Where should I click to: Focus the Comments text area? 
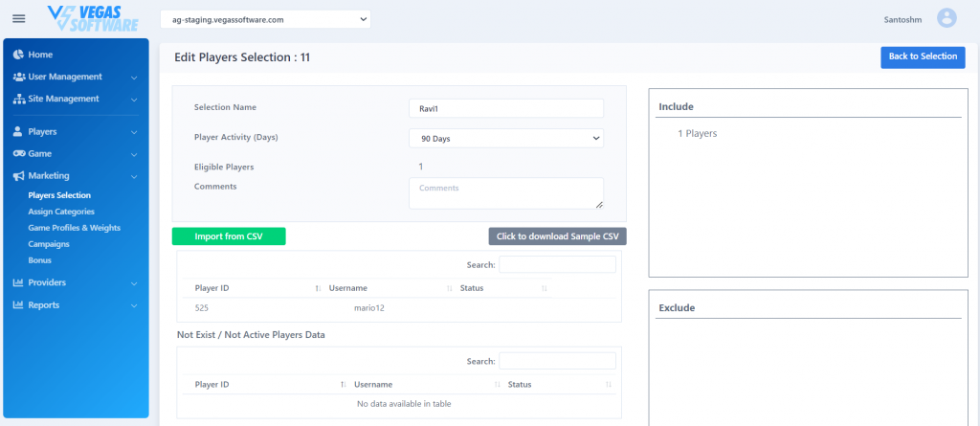506,193
